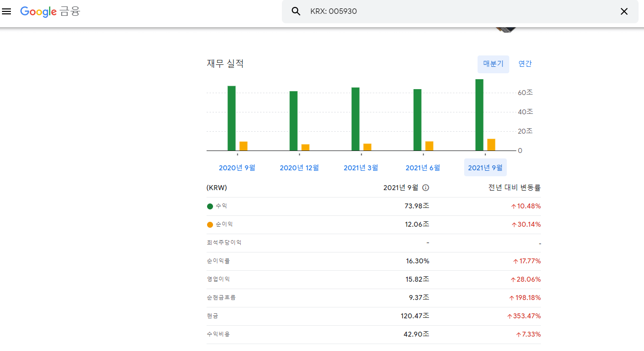The image size is (644, 351).
Task: View data for 2021년 6월
Action: click(x=423, y=167)
